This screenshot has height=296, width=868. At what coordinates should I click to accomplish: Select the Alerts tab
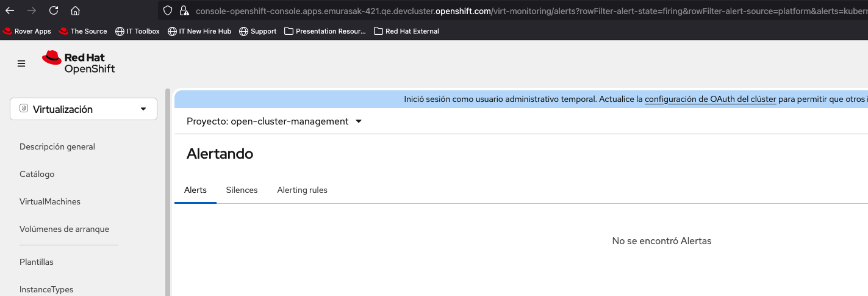[195, 190]
